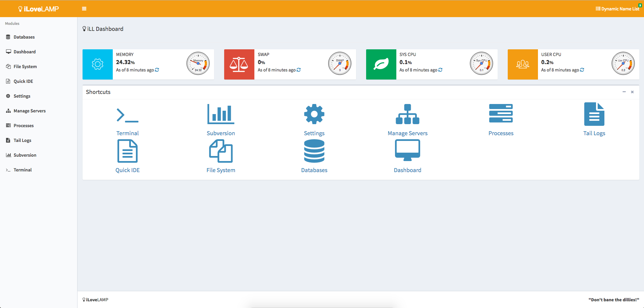Click the Memory gauge dial

tap(198, 63)
